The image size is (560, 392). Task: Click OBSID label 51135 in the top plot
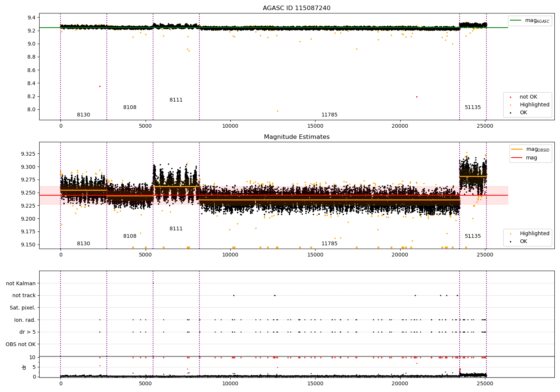point(473,108)
